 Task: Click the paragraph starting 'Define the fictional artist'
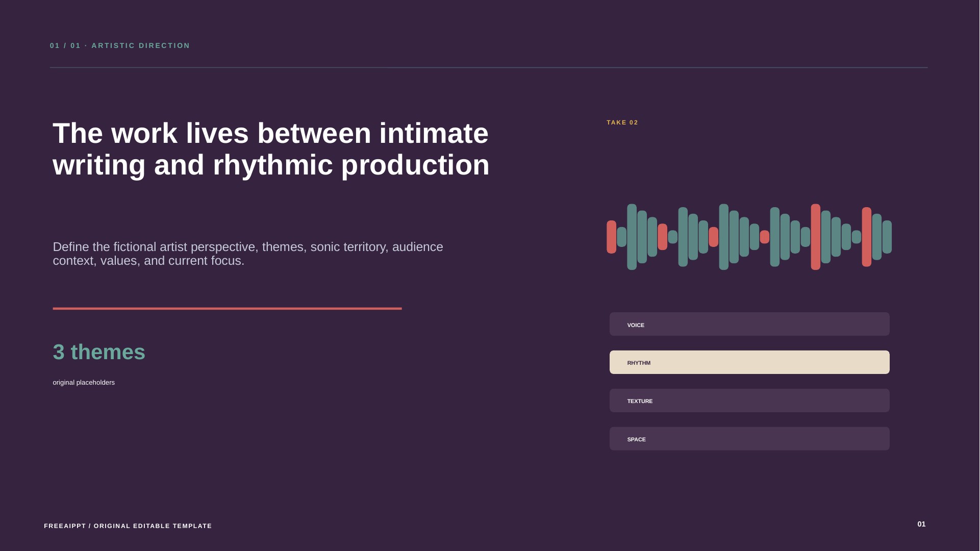248,254
